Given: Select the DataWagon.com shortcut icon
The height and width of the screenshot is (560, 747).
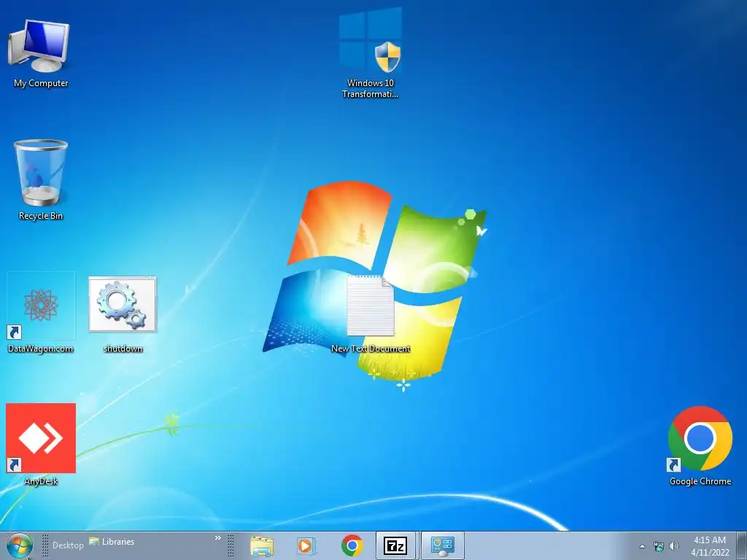Looking at the screenshot, I should coord(41,306).
